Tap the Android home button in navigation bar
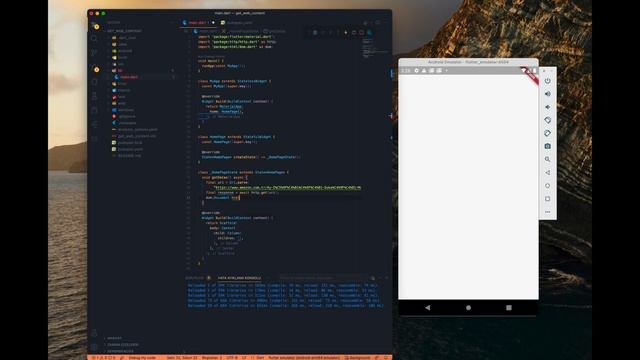640x360 pixels. point(468,307)
